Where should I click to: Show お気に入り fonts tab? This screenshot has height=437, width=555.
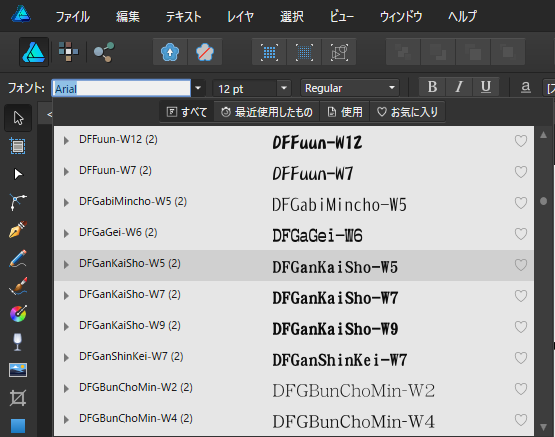(x=407, y=112)
